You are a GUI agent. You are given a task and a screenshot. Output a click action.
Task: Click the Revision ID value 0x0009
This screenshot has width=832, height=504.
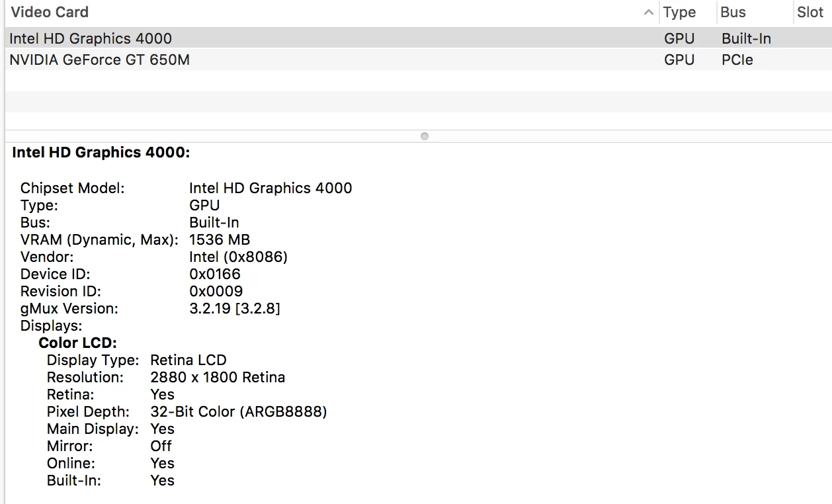coord(216,291)
